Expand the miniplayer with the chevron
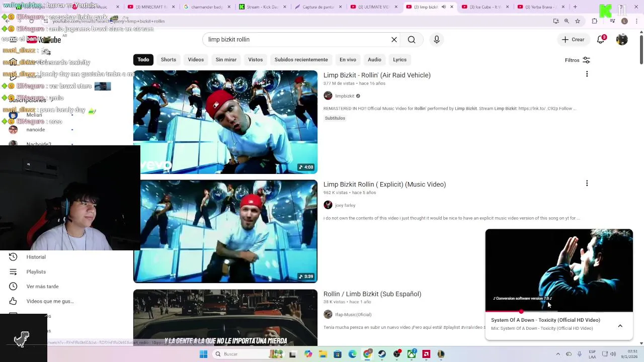Viewport: 644px width, 362px height. [x=620, y=326]
